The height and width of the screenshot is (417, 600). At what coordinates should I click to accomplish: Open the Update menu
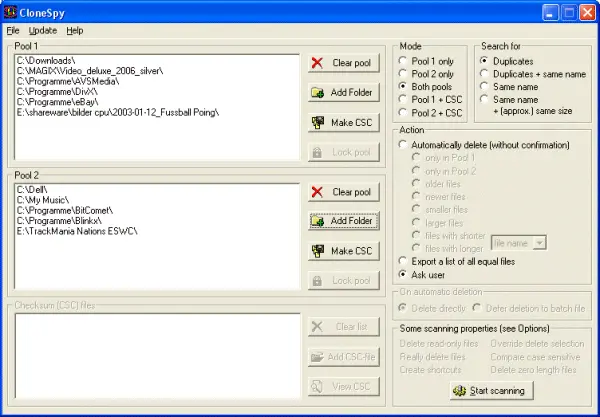click(x=43, y=31)
